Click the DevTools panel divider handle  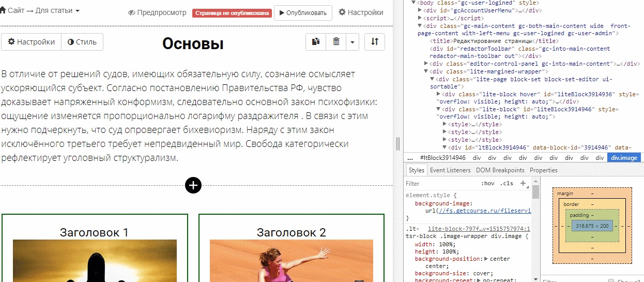coord(398,144)
